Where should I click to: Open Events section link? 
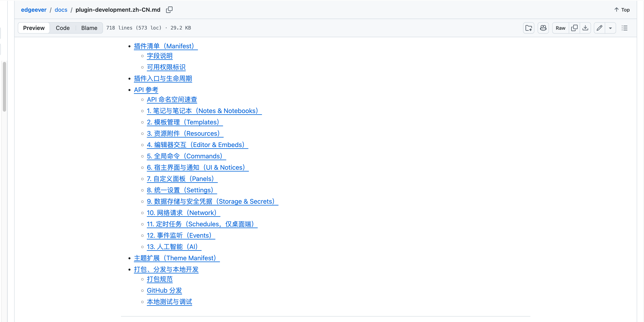pos(181,235)
